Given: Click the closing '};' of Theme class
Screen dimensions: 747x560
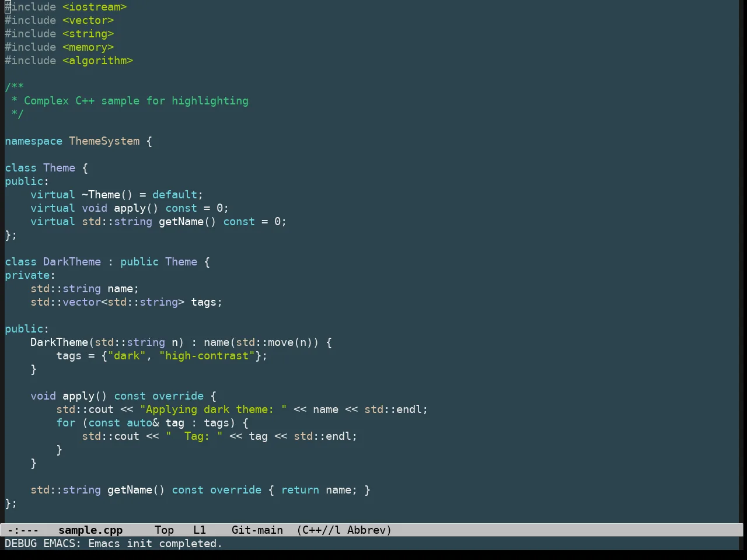Looking at the screenshot, I should click(11, 235).
